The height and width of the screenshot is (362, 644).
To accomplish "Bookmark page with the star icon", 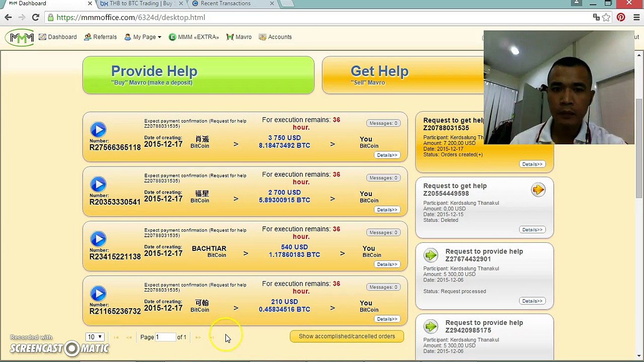I will [x=606, y=17].
